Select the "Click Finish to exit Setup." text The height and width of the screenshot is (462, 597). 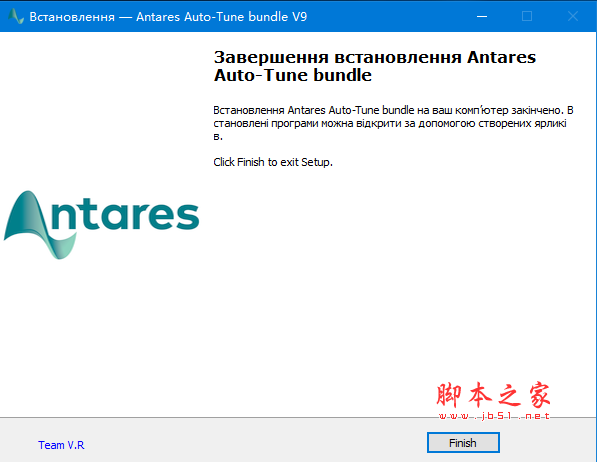pos(273,162)
